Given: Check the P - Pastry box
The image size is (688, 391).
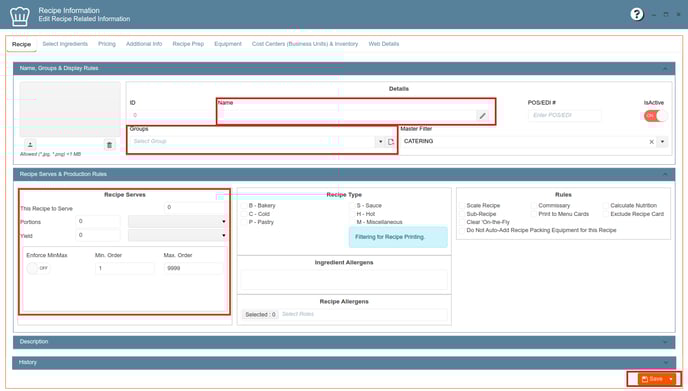Looking at the screenshot, I should 244,222.
